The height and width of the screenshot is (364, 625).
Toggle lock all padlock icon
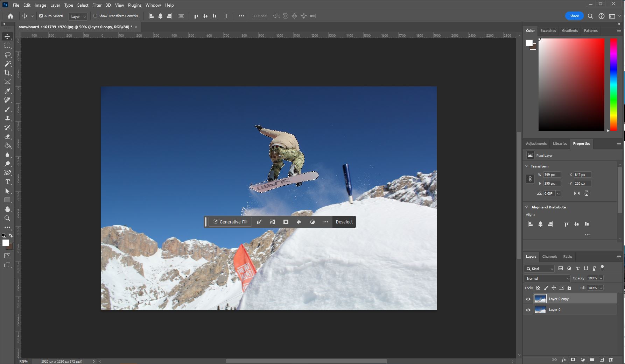coord(569,288)
